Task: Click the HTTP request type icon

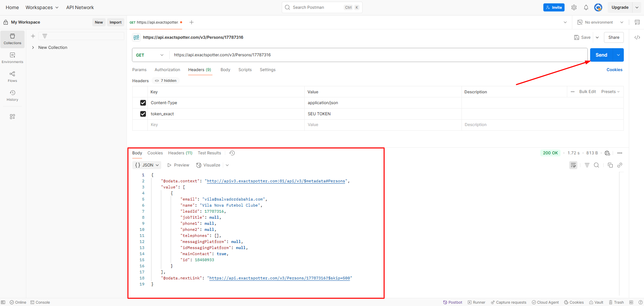Action: click(136, 37)
